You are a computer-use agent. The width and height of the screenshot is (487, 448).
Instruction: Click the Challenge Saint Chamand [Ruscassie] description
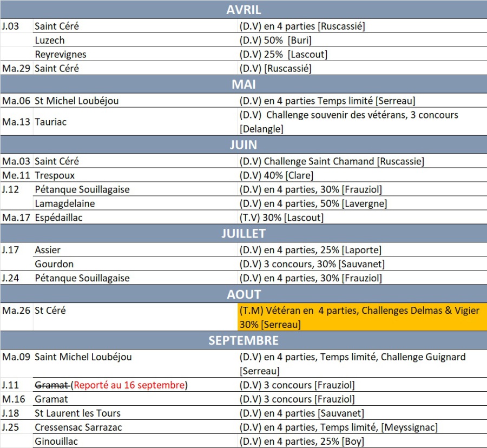tap(331, 161)
